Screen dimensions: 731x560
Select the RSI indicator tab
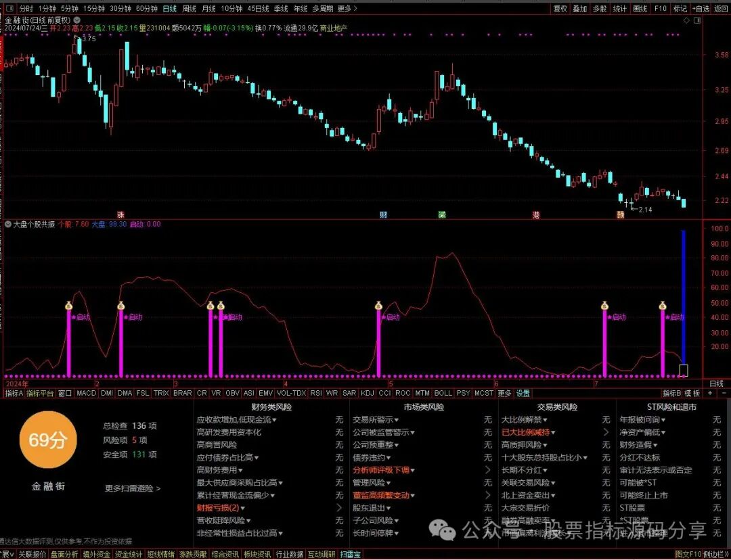(316, 393)
